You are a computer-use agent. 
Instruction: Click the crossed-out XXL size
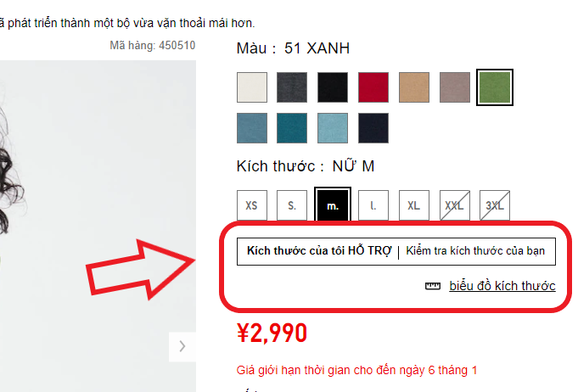455,205
